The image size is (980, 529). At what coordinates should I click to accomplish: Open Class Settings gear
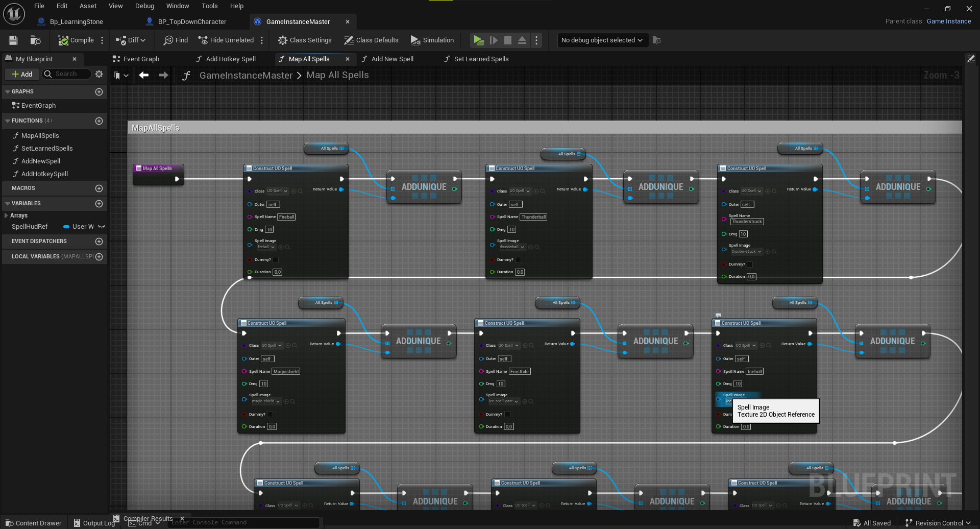tap(305, 40)
